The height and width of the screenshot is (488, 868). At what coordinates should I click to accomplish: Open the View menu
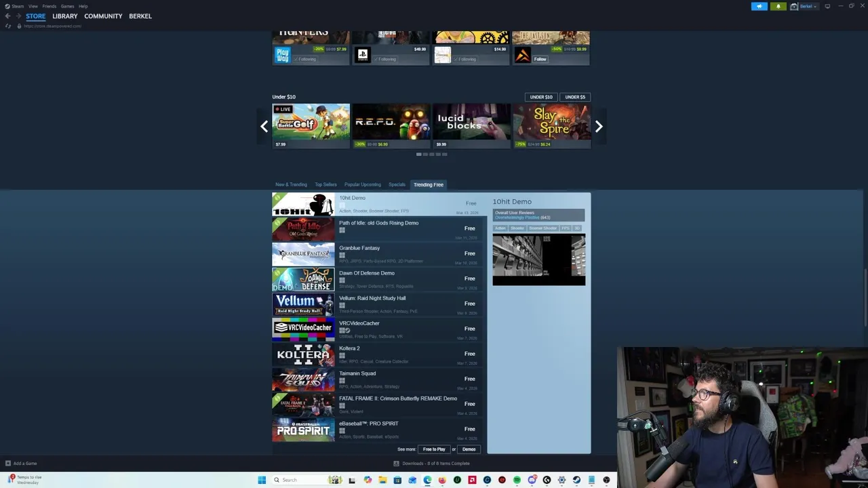33,6
